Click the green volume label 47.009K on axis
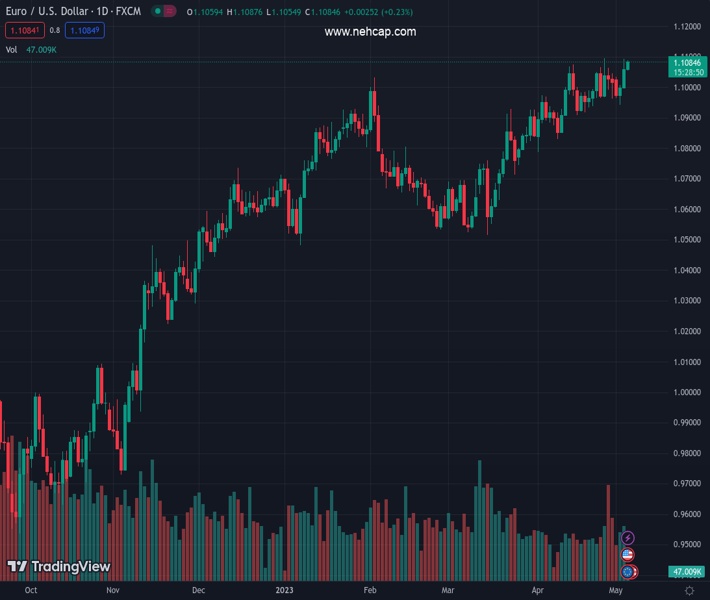Image resolution: width=710 pixels, height=600 pixels. 686,572
